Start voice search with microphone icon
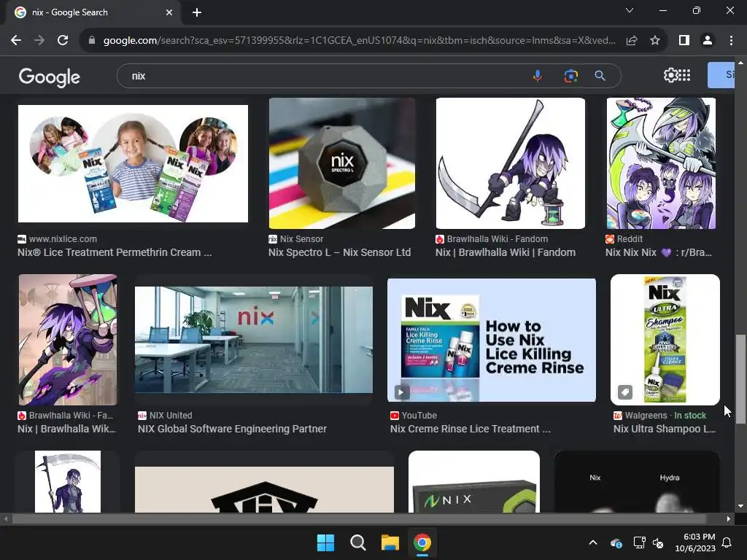The width and height of the screenshot is (747, 560). click(538, 76)
